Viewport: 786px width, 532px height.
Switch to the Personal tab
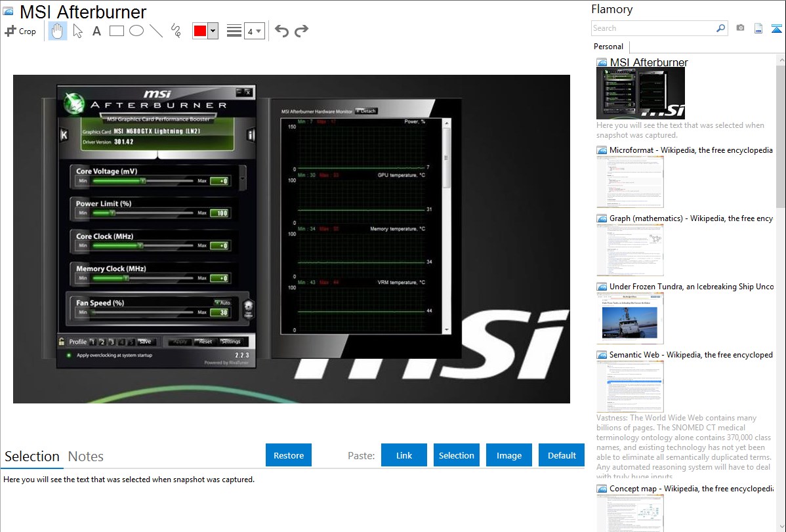pos(609,47)
